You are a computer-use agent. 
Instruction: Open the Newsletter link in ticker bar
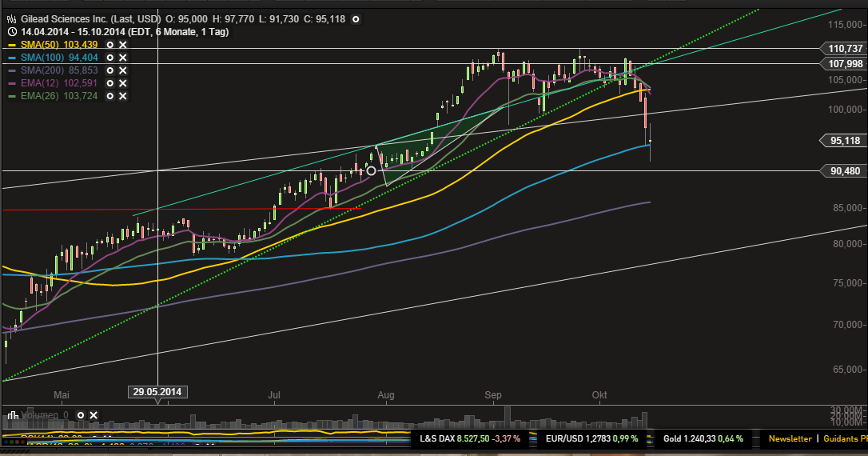tap(790, 438)
